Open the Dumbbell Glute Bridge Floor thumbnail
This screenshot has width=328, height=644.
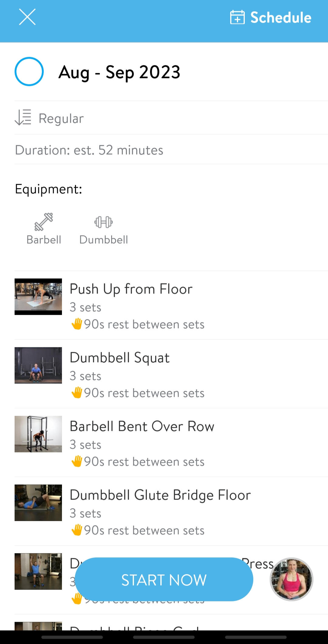point(38,503)
